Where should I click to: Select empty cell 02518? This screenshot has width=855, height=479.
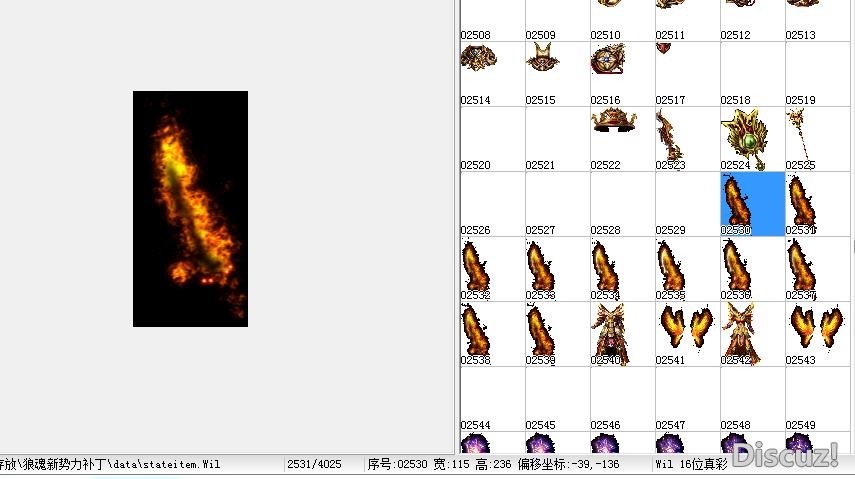(x=752, y=74)
